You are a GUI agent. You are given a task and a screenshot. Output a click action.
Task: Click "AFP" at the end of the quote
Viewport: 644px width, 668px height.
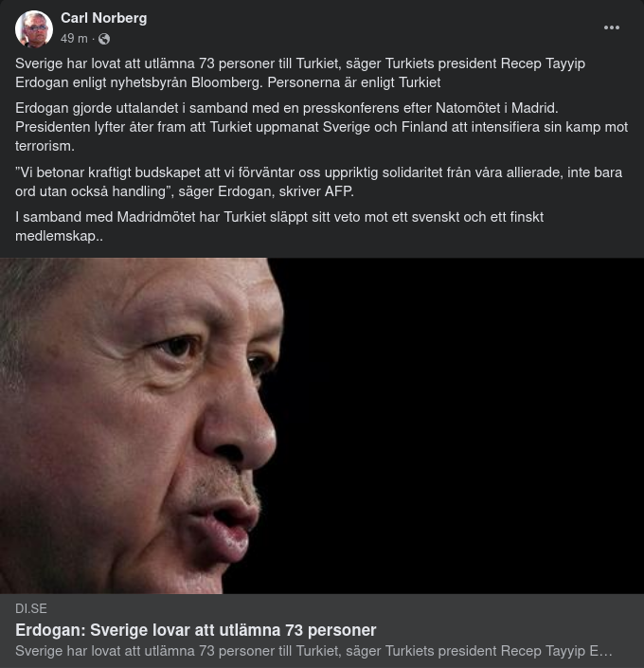point(339,191)
